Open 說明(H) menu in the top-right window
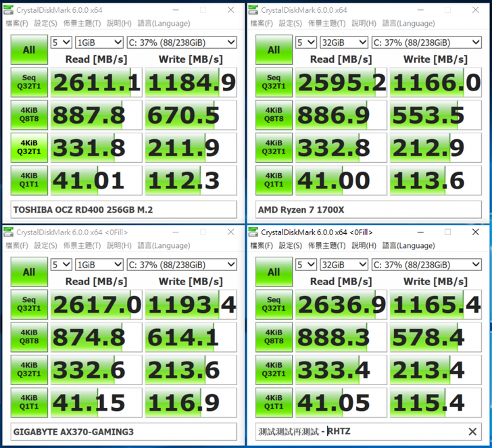Screen dimensions: 492x448 click(x=364, y=23)
